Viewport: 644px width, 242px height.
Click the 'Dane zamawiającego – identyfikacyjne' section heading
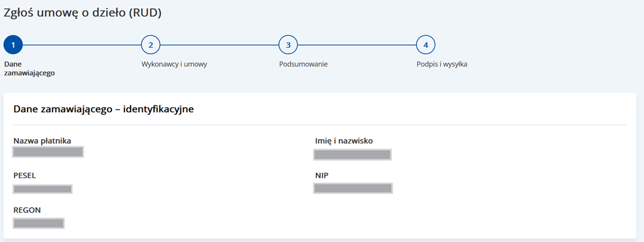tap(104, 110)
